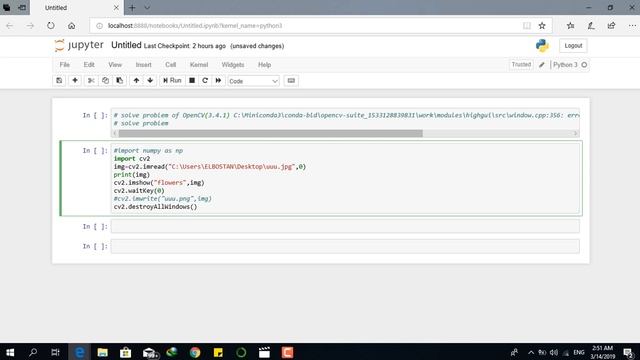This screenshot has width=640, height=360.
Task: Click the Python logo icon
Action: click(x=542, y=46)
